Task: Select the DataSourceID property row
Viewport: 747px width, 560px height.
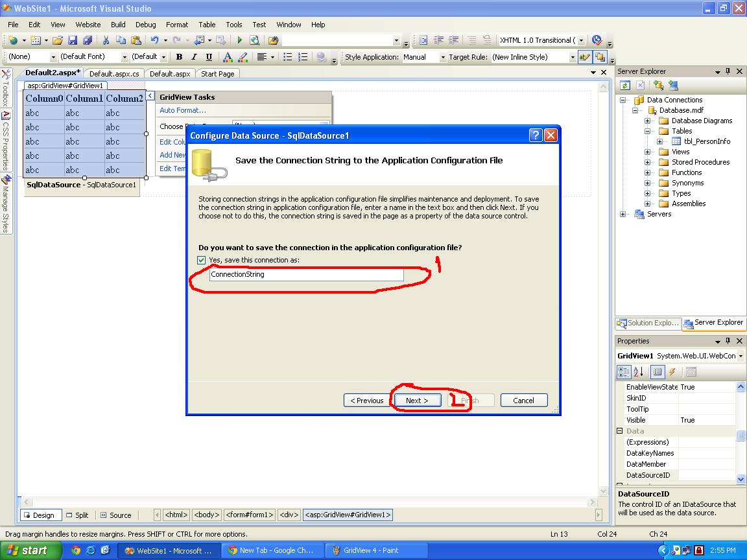Action: (676, 475)
